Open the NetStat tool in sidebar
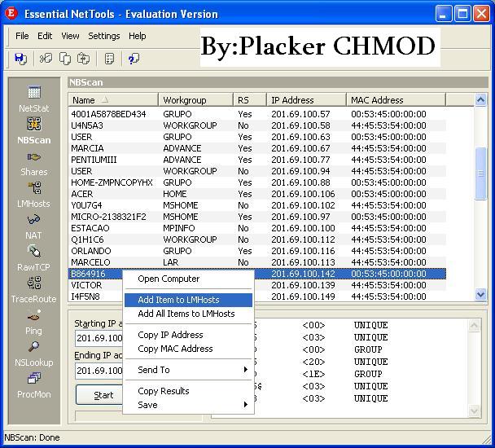The image size is (495, 448). (x=33, y=99)
